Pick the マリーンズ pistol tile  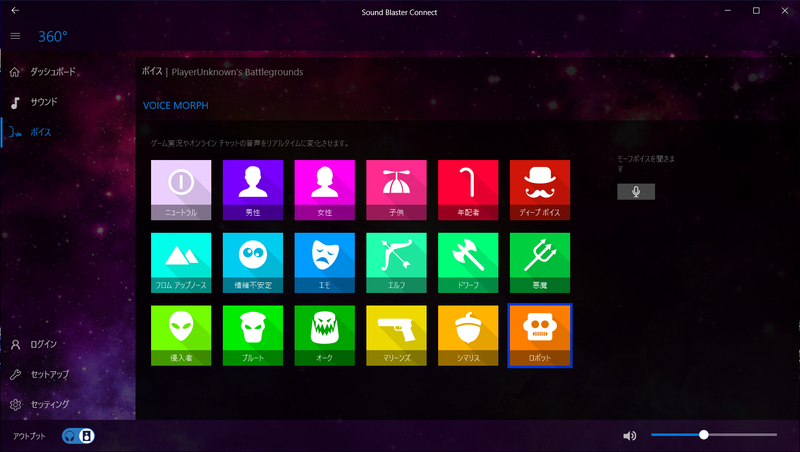pyautogui.click(x=396, y=335)
